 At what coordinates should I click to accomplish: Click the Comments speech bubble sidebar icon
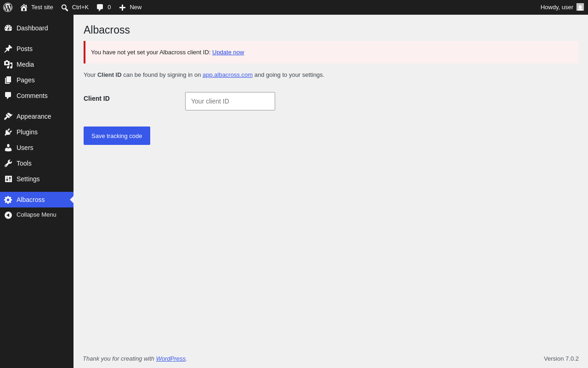pos(8,96)
